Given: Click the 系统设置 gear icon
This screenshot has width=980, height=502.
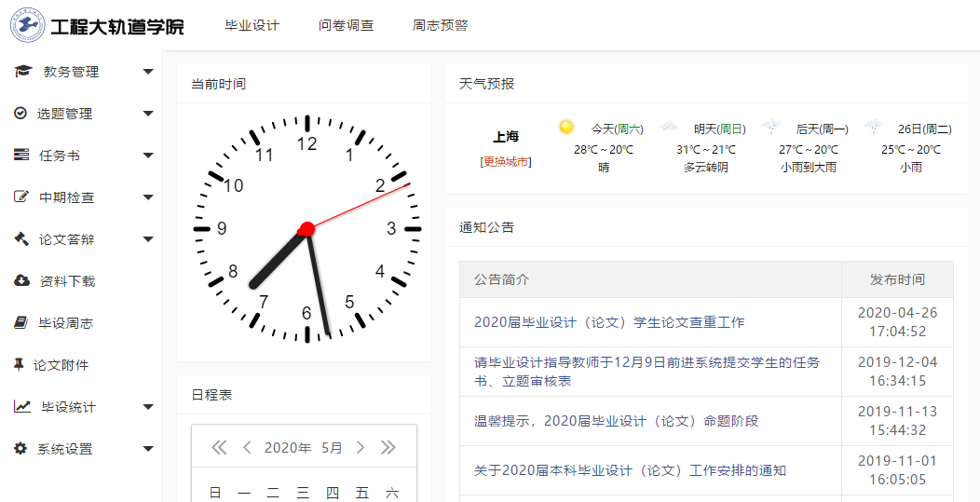Looking at the screenshot, I should click(20, 448).
